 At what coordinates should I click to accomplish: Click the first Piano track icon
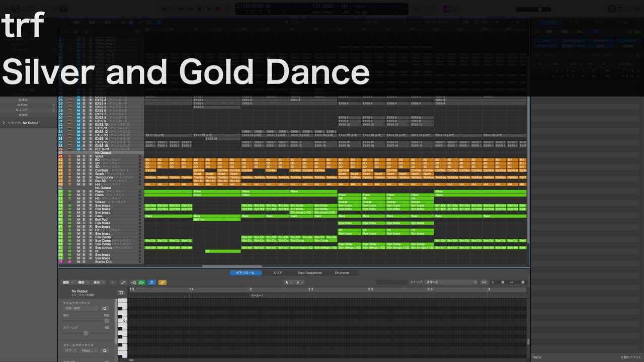pos(69,192)
